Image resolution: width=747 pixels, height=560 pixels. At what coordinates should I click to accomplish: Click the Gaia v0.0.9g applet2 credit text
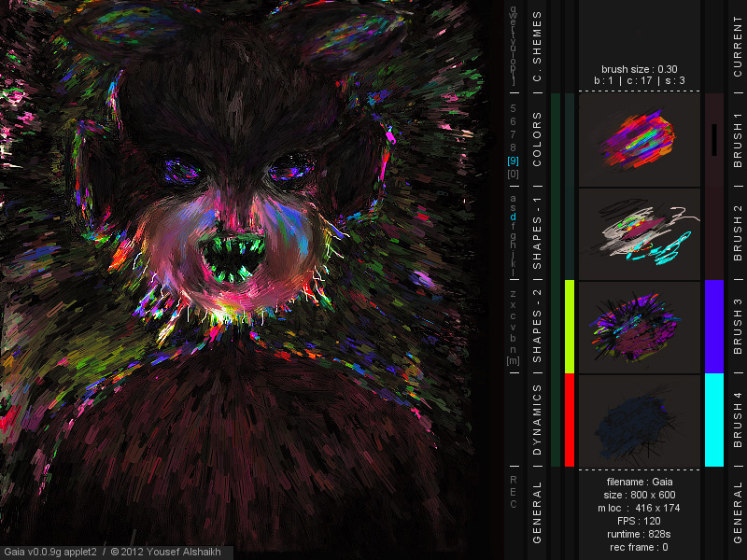pyautogui.click(x=112, y=552)
